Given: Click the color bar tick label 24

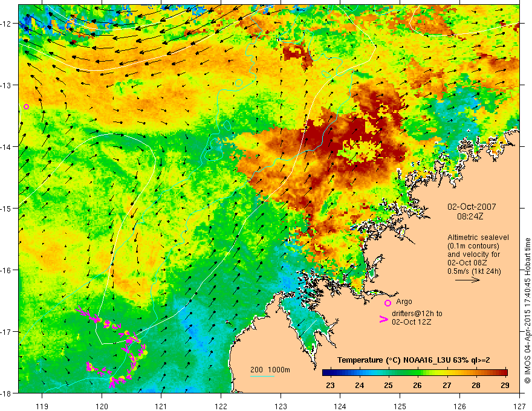Looking at the screenshot, I should [359, 385].
